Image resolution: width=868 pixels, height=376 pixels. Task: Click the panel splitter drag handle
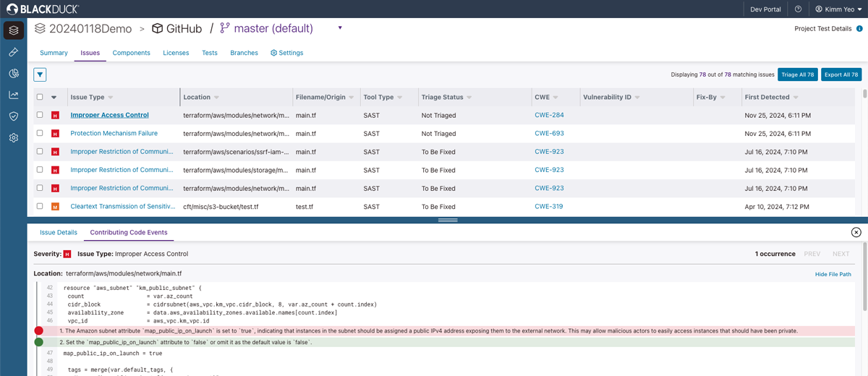coord(448,220)
